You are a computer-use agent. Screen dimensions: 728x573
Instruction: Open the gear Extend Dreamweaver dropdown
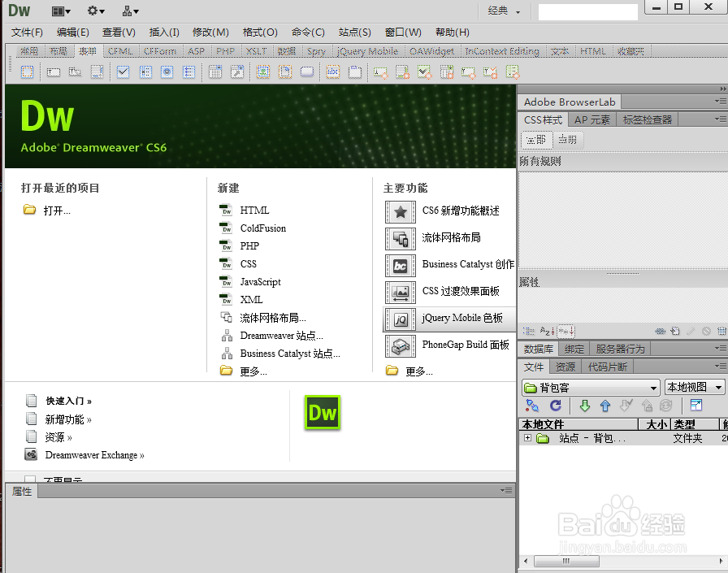coord(96,11)
